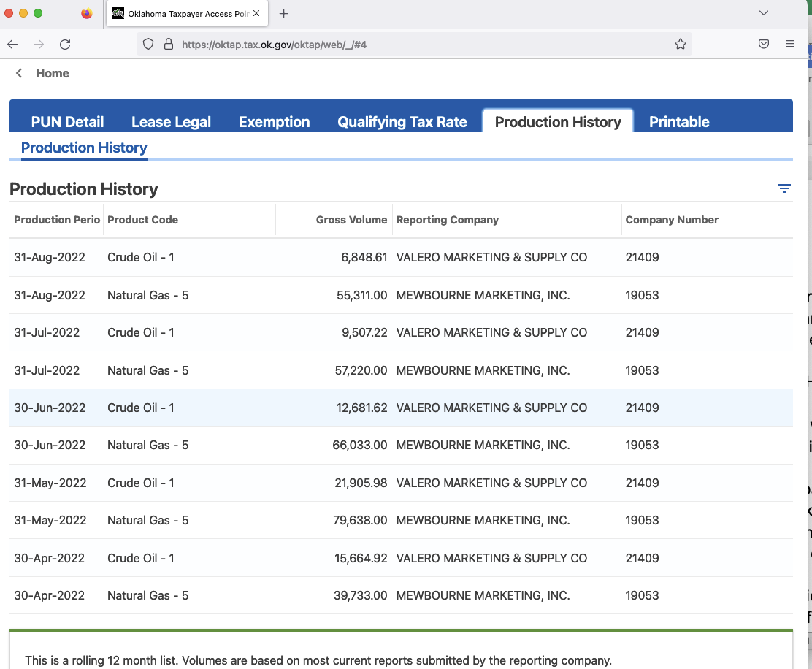
Task: Click 31-Aug-2022 in the Crude Oil row
Action: click(x=49, y=257)
